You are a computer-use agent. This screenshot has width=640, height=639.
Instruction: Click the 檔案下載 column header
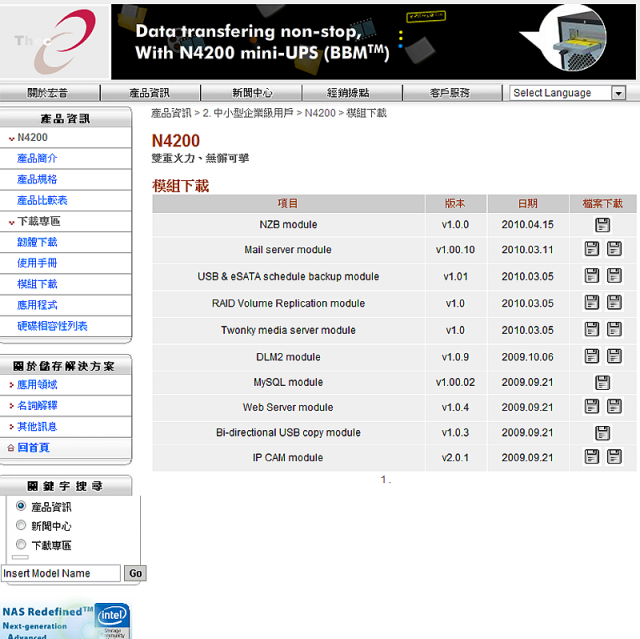602,204
